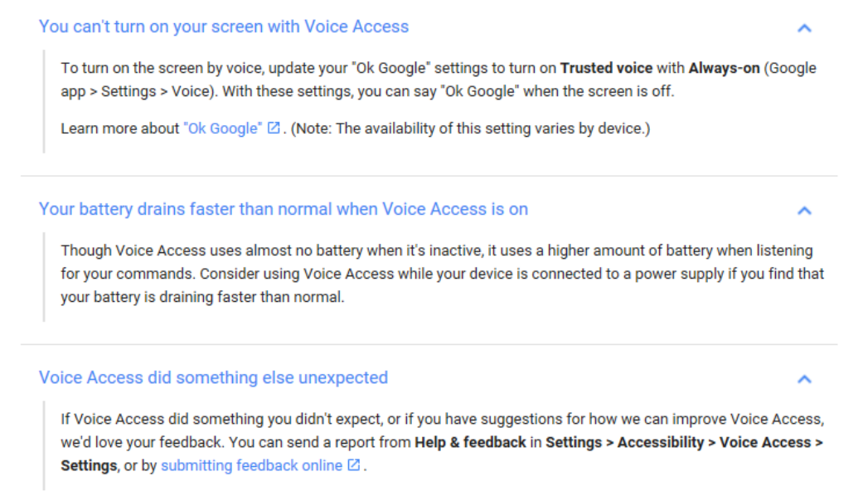Image resolution: width=868 pixels, height=501 pixels.
Task: Open external-link icon after submitting feedback online
Action: (x=354, y=465)
